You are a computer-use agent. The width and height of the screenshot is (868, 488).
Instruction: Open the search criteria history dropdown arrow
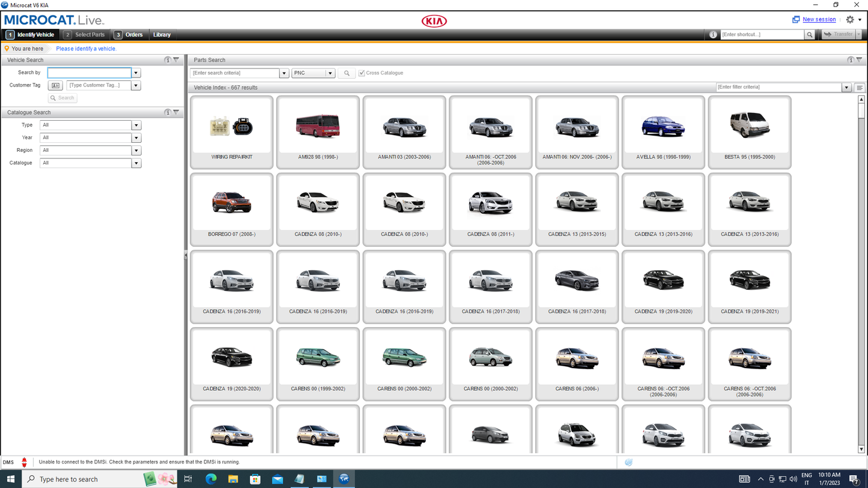[x=284, y=73]
